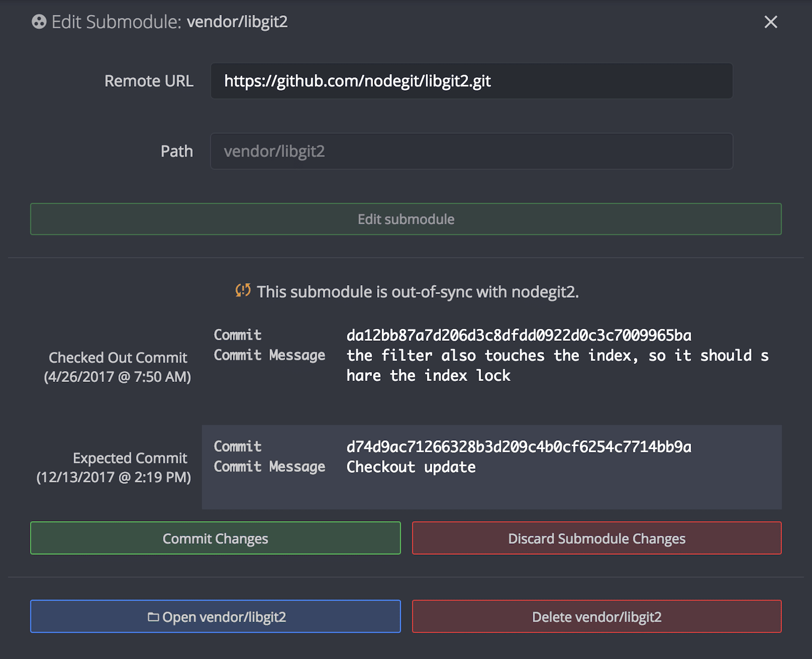
Task: Discard Submodule Changes
Action: pos(597,538)
